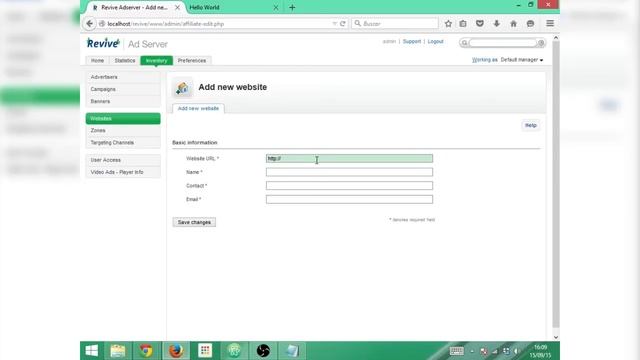
Task: Click the Working as link
Action: (x=484, y=60)
